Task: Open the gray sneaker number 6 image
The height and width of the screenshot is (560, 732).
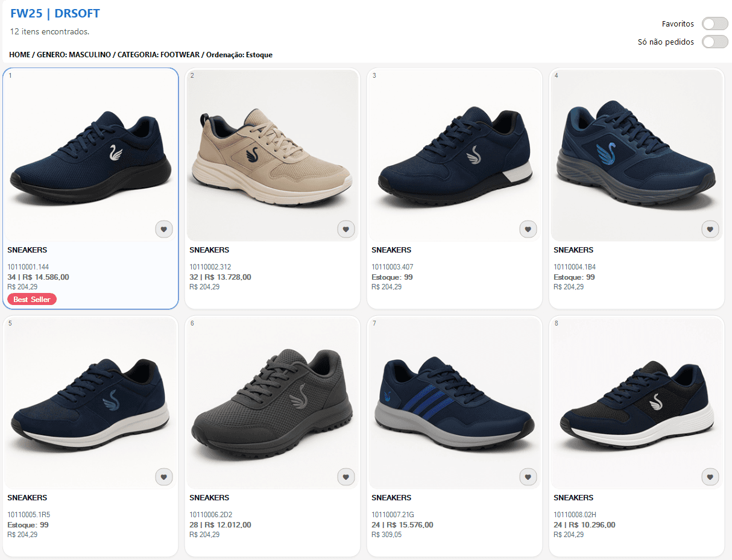Action: click(x=273, y=403)
